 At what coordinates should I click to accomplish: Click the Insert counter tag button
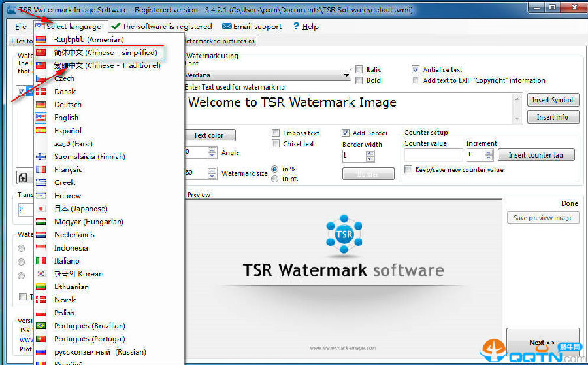pos(536,155)
